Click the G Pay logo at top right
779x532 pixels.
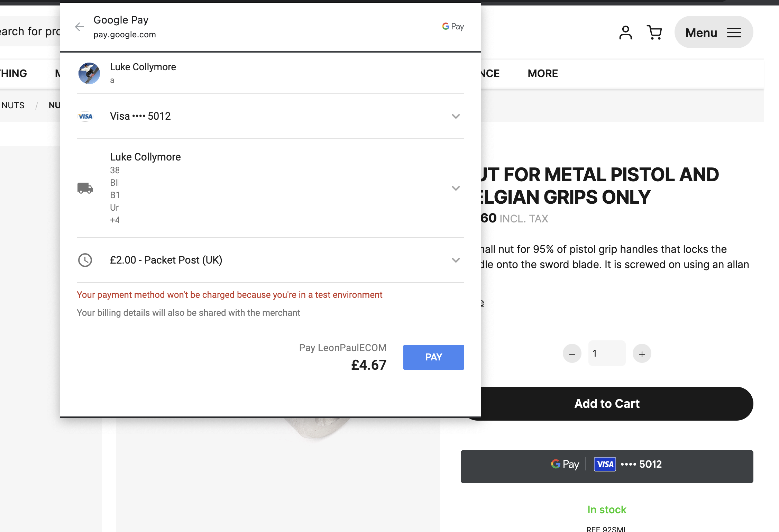pyautogui.click(x=452, y=26)
